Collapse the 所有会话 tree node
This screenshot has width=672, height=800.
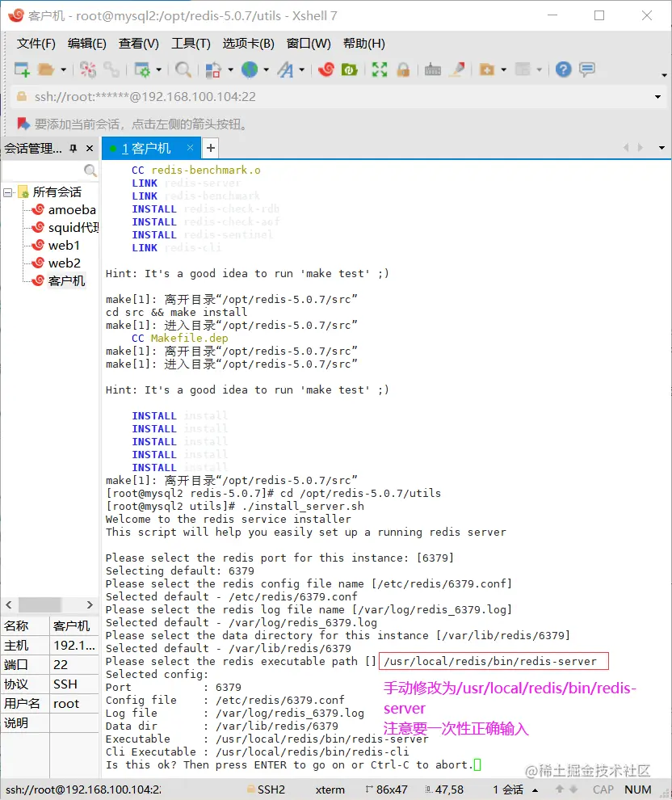[7, 192]
